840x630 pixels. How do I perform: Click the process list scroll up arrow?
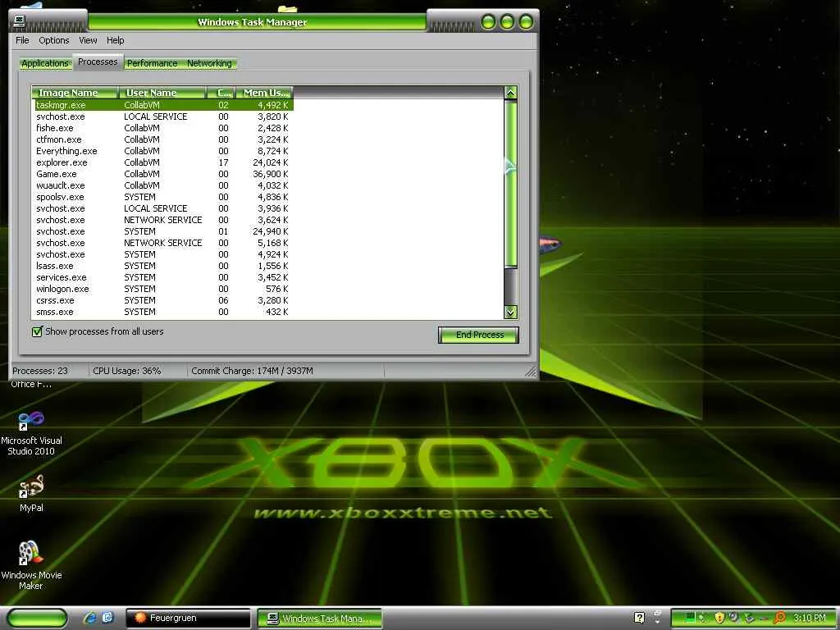click(x=510, y=93)
